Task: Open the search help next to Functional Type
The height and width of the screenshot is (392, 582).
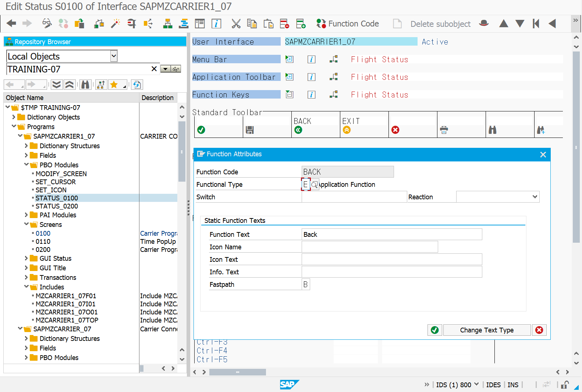Action: pyautogui.click(x=315, y=184)
